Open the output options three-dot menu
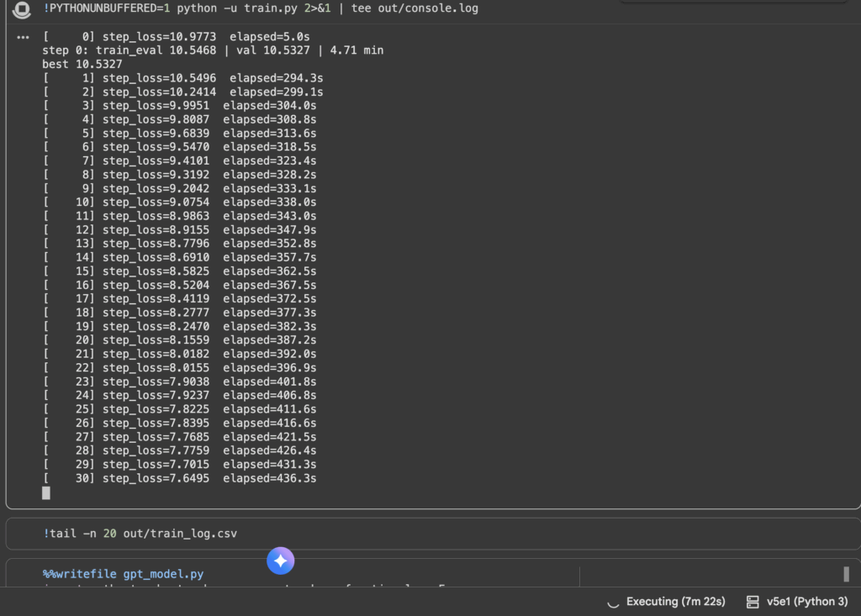The width and height of the screenshot is (861, 616). [x=23, y=37]
